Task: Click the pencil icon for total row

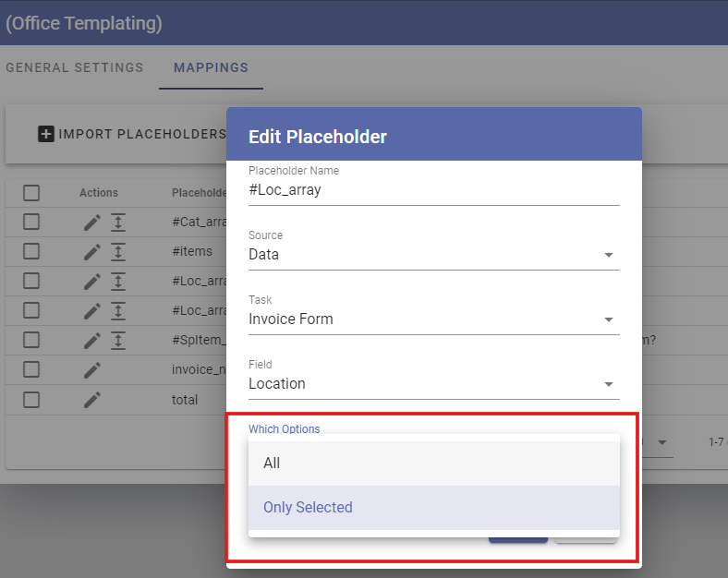Action: (92, 400)
